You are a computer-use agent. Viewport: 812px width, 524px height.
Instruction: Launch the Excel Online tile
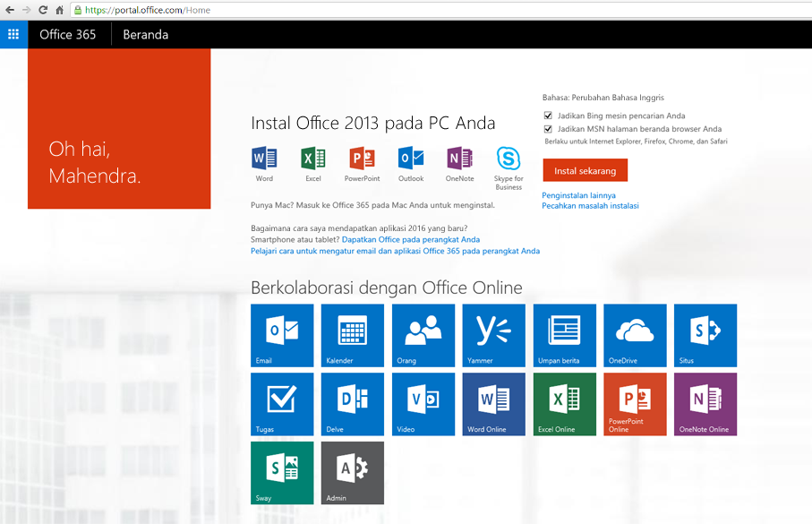coord(565,404)
